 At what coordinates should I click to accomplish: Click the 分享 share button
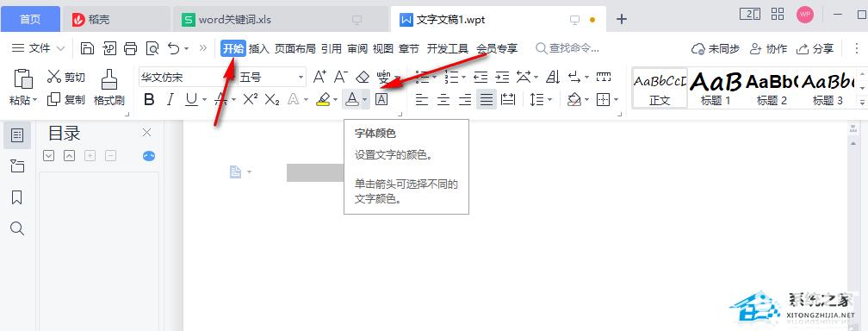[815, 49]
